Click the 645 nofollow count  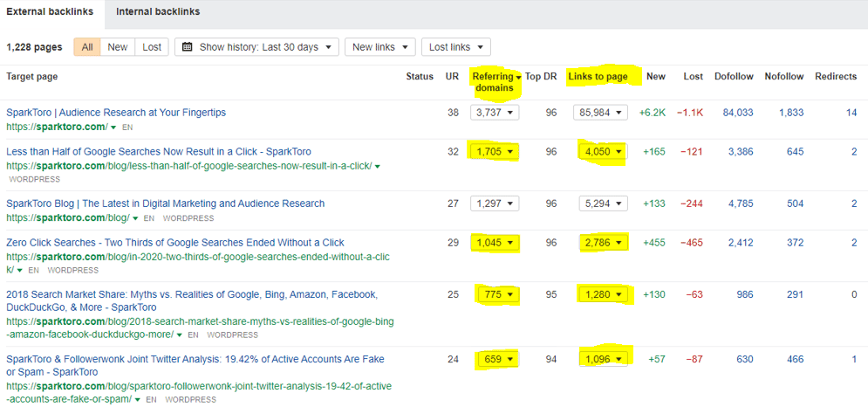click(x=795, y=151)
